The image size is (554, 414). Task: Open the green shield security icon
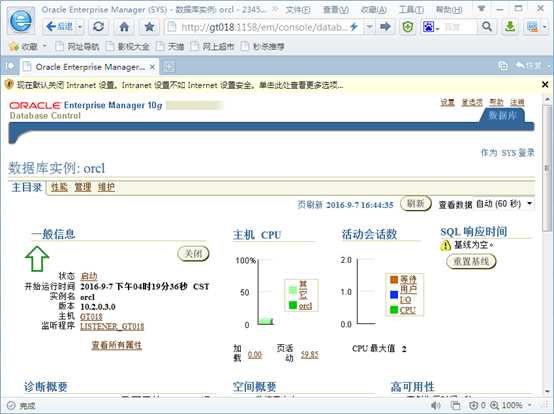coord(408,26)
